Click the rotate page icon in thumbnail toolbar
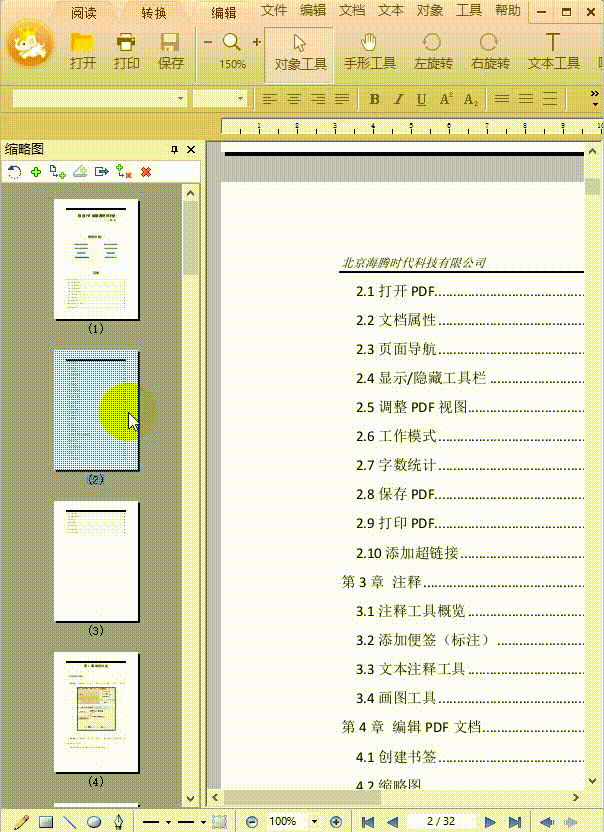The image size is (604, 832). 14,172
